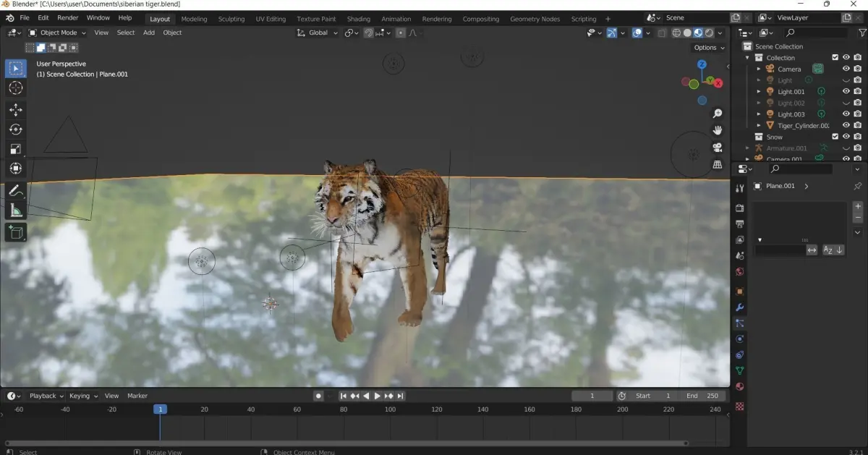Open the Global transform orientation dropdown
Viewport: 868px width, 455px height.
[318, 33]
